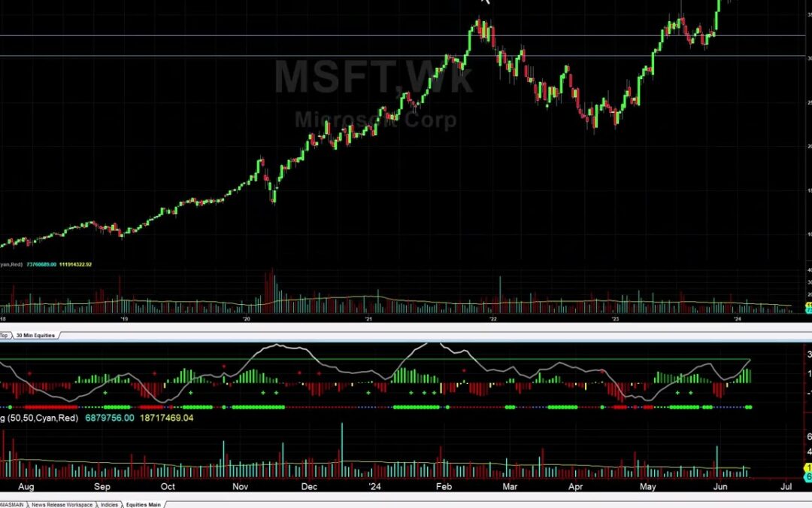Click the Aug label on the time axis

pyautogui.click(x=26, y=487)
